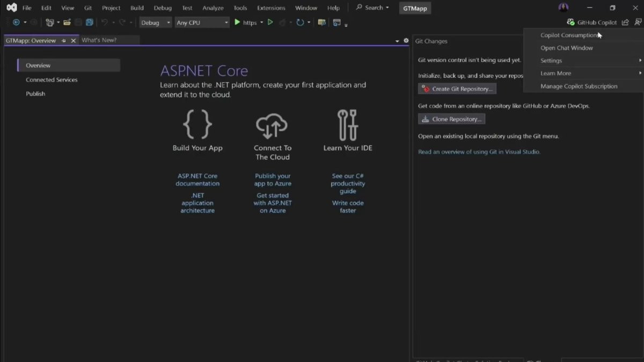This screenshot has height=362, width=644.
Task: Open See our C# productivity guide link
Action: pyautogui.click(x=348, y=183)
